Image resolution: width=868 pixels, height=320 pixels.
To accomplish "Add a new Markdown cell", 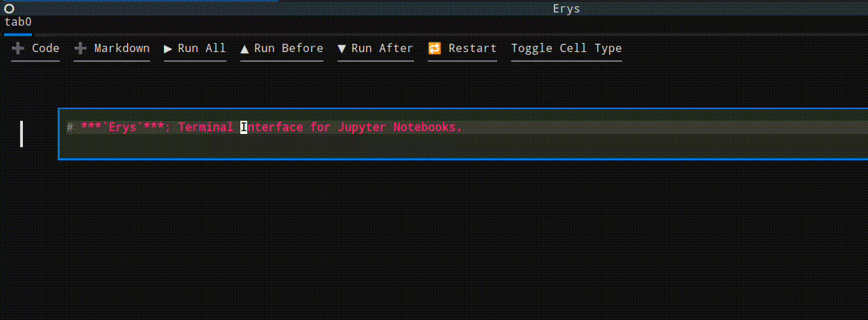I will [112, 49].
